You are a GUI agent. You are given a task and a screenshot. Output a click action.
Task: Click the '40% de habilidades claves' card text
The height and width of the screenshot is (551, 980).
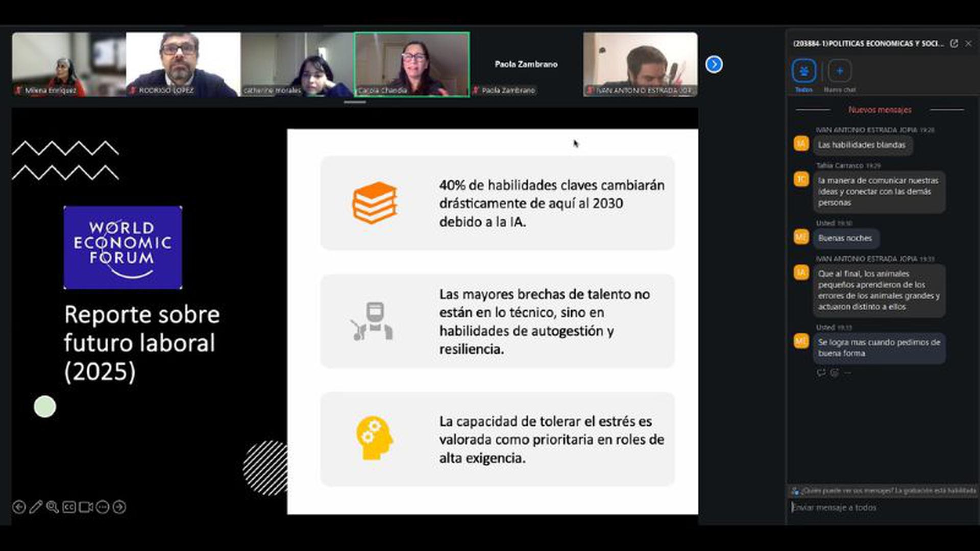click(x=552, y=203)
